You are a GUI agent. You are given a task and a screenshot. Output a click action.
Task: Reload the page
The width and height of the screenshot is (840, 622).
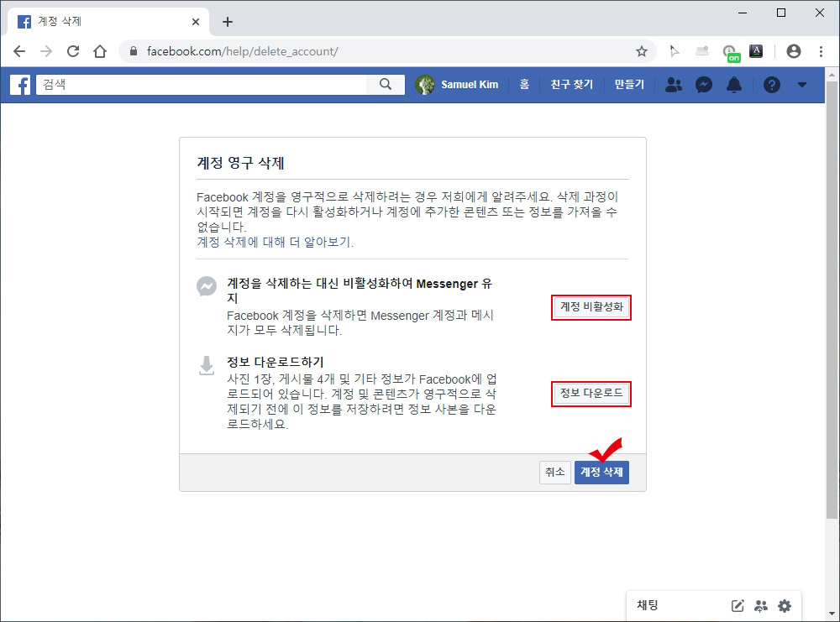[x=73, y=51]
